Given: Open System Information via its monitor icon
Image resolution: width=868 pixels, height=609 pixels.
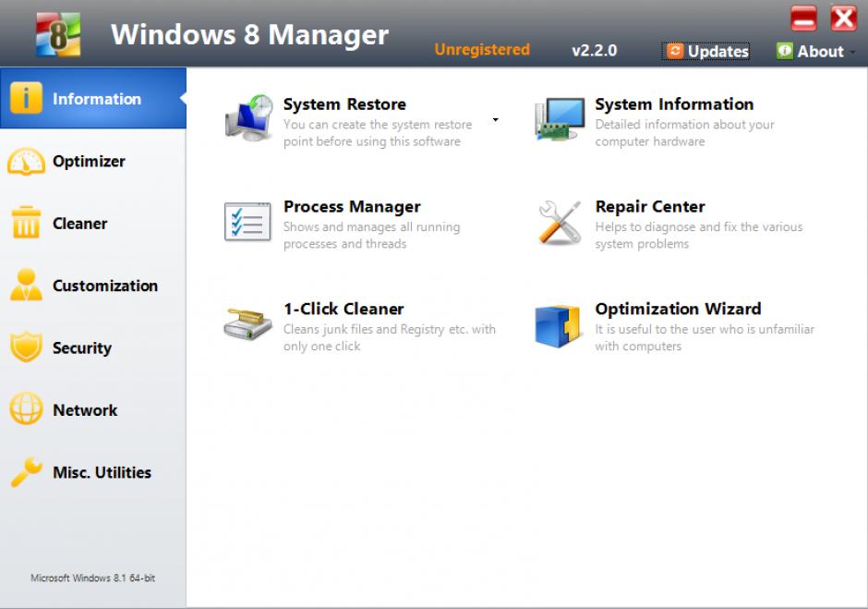Looking at the screenshot, I should point(561,118).
